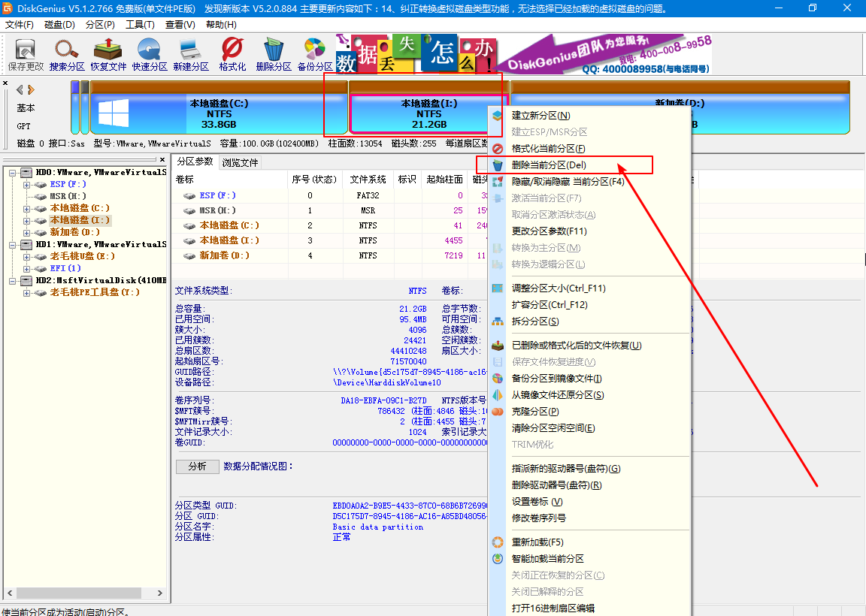Select 新建分区 toolbar icon

[190, 55]
